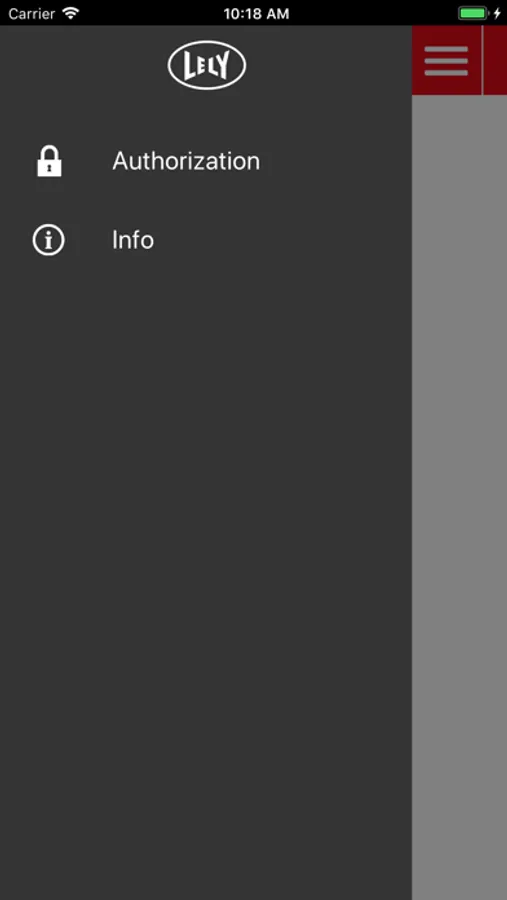Tap the thin divider line in red header
The width and height of the screenshot is (507, 900).
[482, 60]
